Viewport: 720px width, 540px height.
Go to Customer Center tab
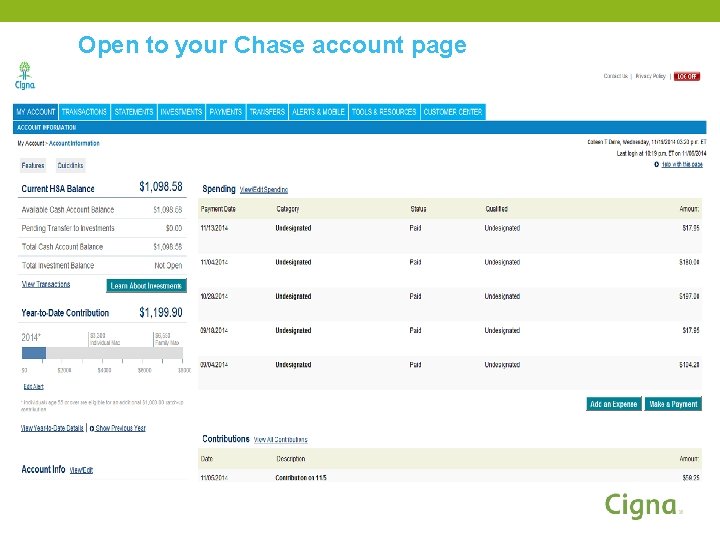pyautogui.click(x=453, y=112)
